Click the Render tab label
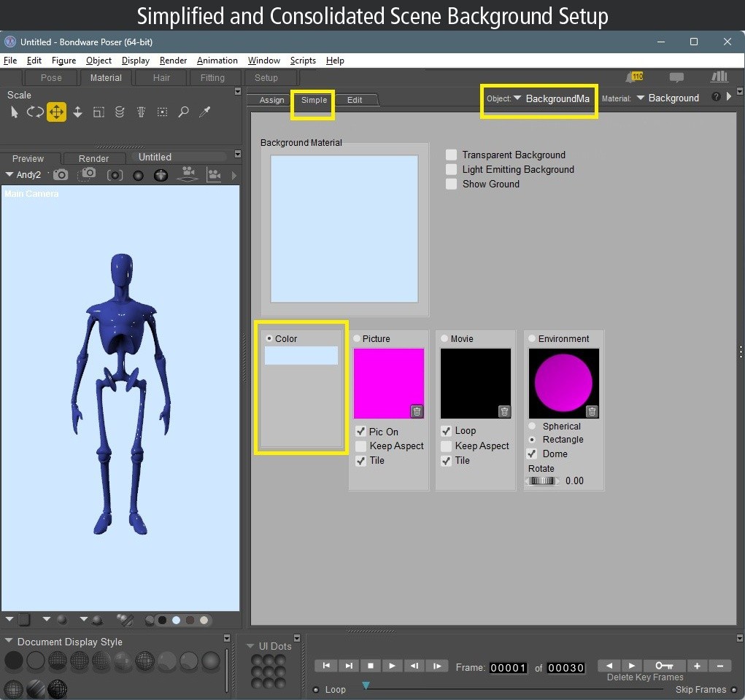745x700 pixels. click(94, 157)
